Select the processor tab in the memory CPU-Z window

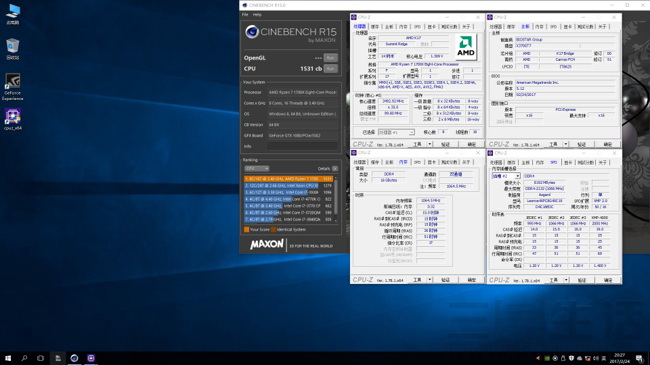pyautogui.click(x=359, y=162)
